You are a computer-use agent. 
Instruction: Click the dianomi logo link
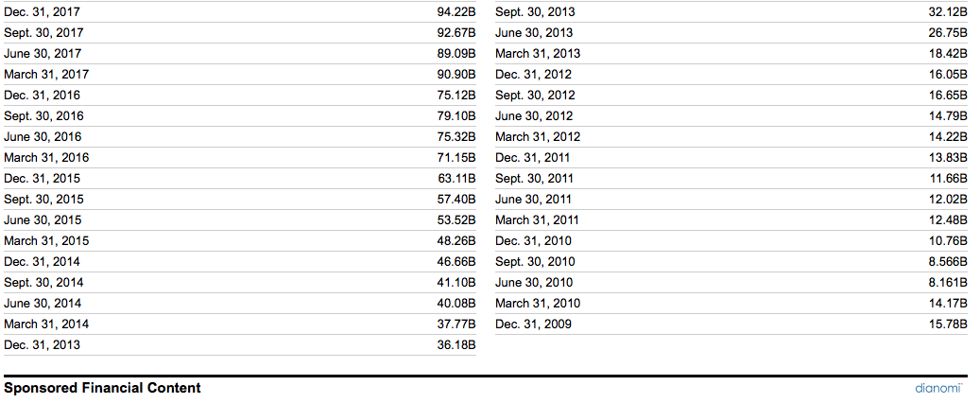(938, 388)
